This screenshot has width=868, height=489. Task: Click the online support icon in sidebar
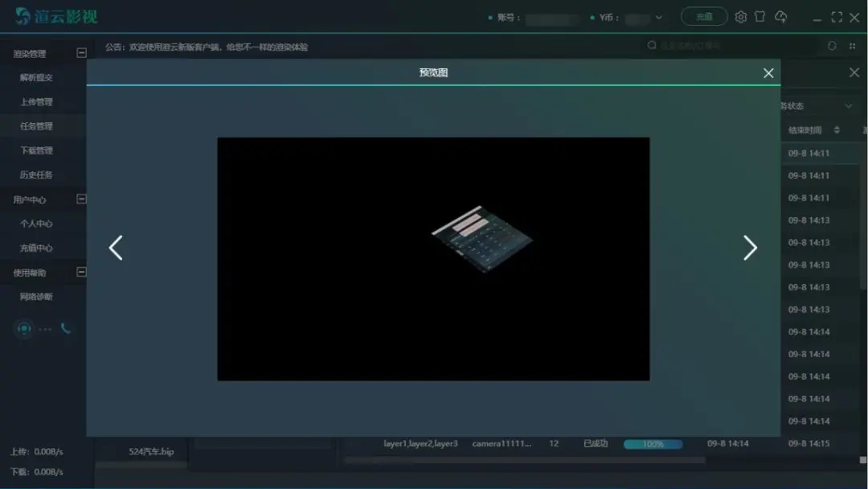pos(24,328)
